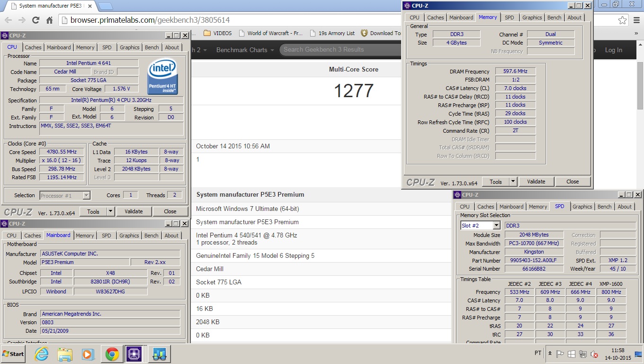Click Chrome's back arrow button
Viewport: 644px width, 364px height.
tap(8, 20)
